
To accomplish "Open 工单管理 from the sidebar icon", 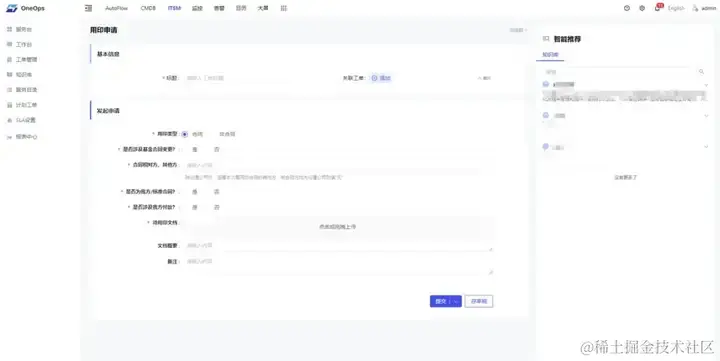I will coord(9,60).
